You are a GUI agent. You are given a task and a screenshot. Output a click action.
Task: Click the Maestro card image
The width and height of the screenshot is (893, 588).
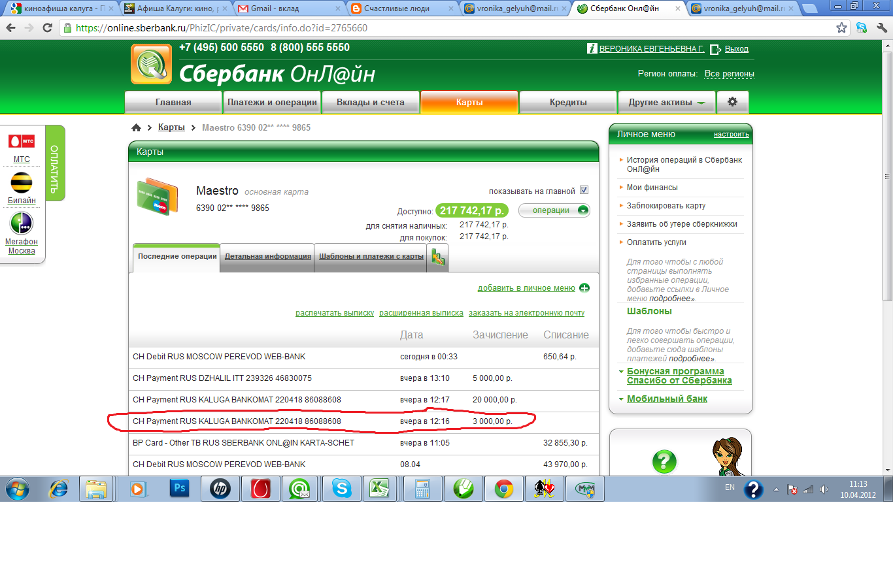click(x=158, y=196)
